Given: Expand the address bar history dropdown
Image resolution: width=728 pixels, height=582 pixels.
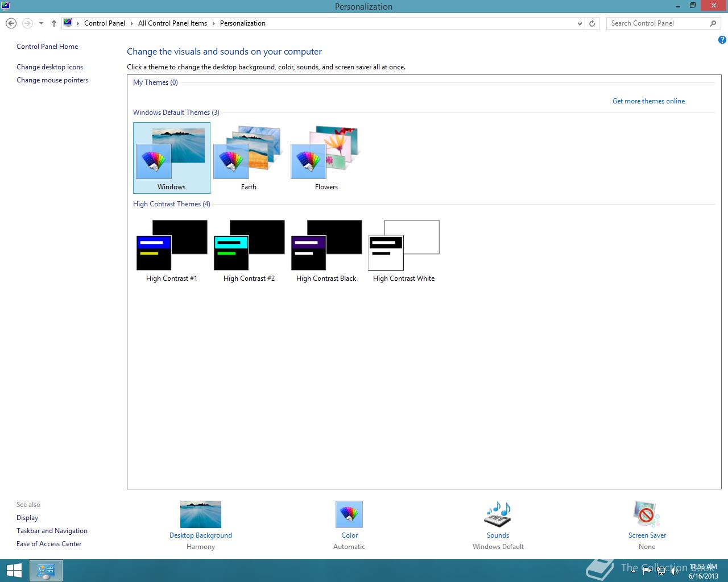Looking at the screenshot, I should pyautogui.click(x=580, y=23).
